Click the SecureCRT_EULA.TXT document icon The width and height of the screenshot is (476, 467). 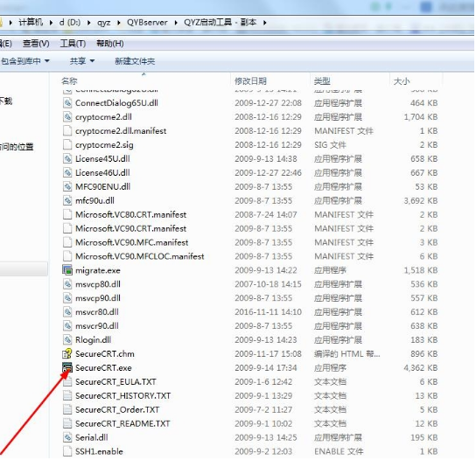click(67, 381)
